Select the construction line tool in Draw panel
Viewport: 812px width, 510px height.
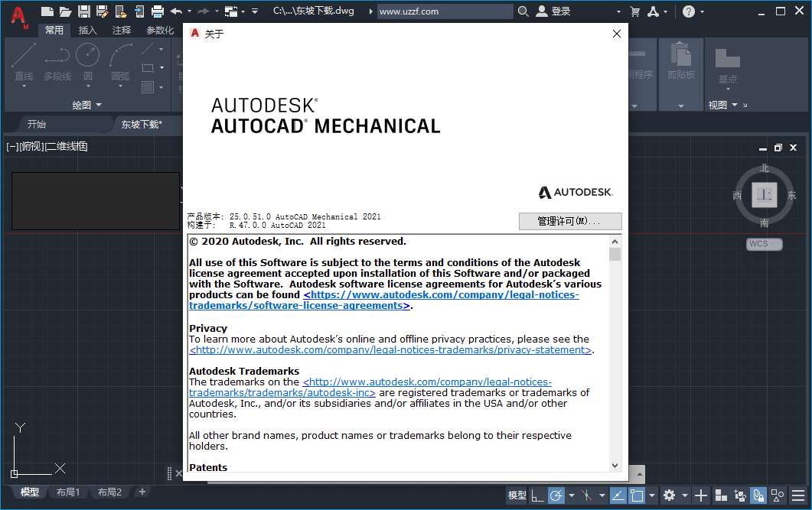coord(148,49)
